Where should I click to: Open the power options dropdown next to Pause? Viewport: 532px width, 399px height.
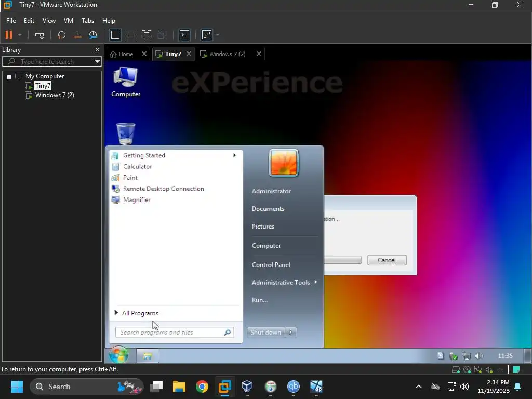[20, 35]
